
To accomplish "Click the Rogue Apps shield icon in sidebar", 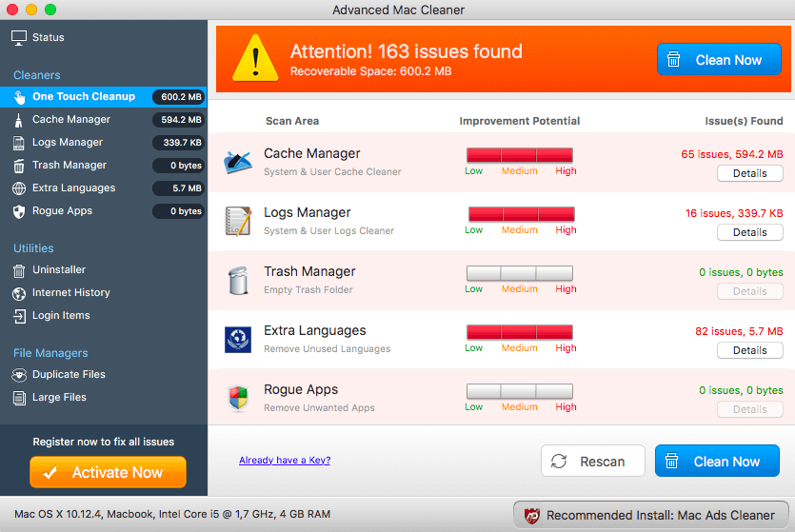I will pos(19,211).
